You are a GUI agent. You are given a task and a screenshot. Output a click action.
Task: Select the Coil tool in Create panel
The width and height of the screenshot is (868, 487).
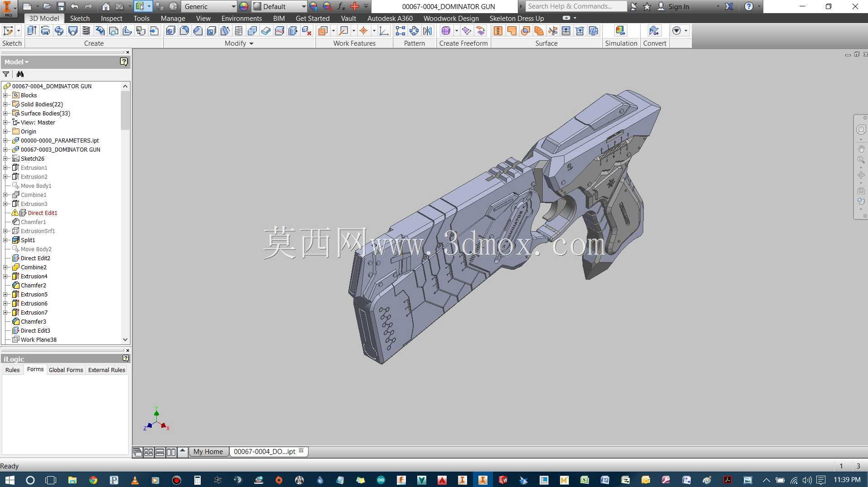pyautogui.click(x=86, y=31)
